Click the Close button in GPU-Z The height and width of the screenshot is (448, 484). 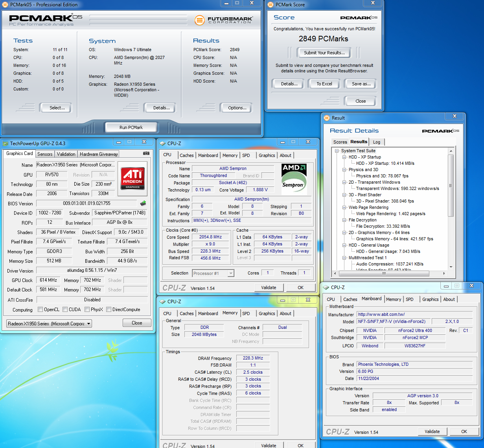pos(137,323)
